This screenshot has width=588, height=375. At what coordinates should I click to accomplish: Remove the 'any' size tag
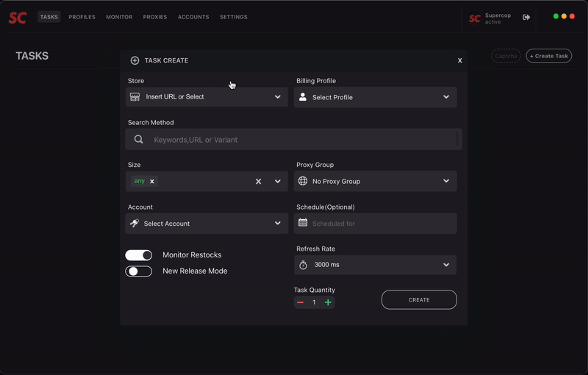152,182
